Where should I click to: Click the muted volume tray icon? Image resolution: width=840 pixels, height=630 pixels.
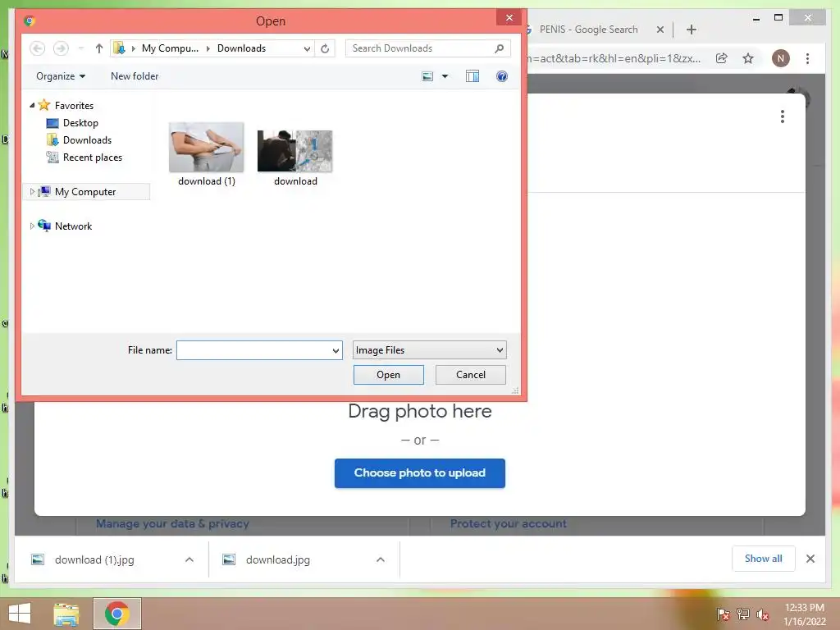(x=763, y=614)
